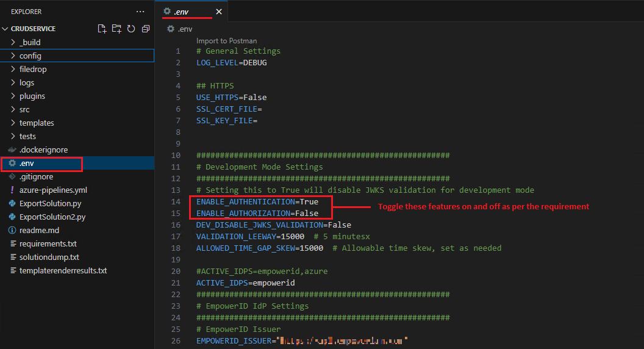644x349 pixels.
Task: Click the EXPLORER panel title
Action: tap(26, 12)
